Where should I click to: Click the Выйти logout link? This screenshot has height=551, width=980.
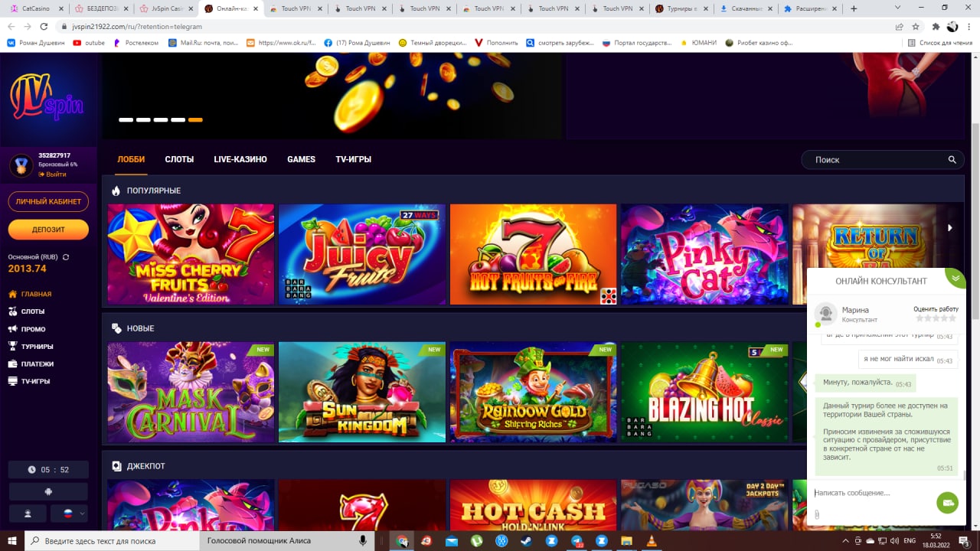[x=52, y=174]
